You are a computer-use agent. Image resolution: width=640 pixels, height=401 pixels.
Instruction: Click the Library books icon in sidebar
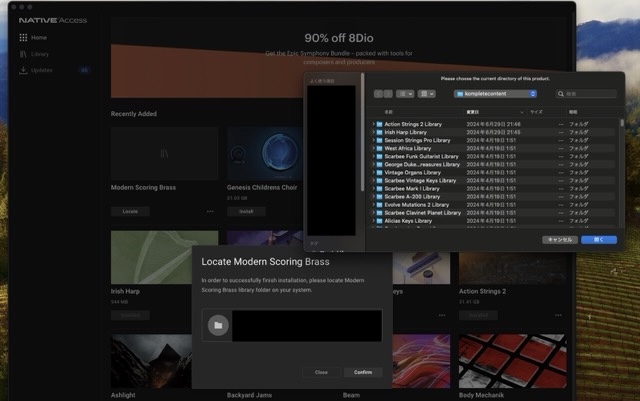click(x=23, y=54)
